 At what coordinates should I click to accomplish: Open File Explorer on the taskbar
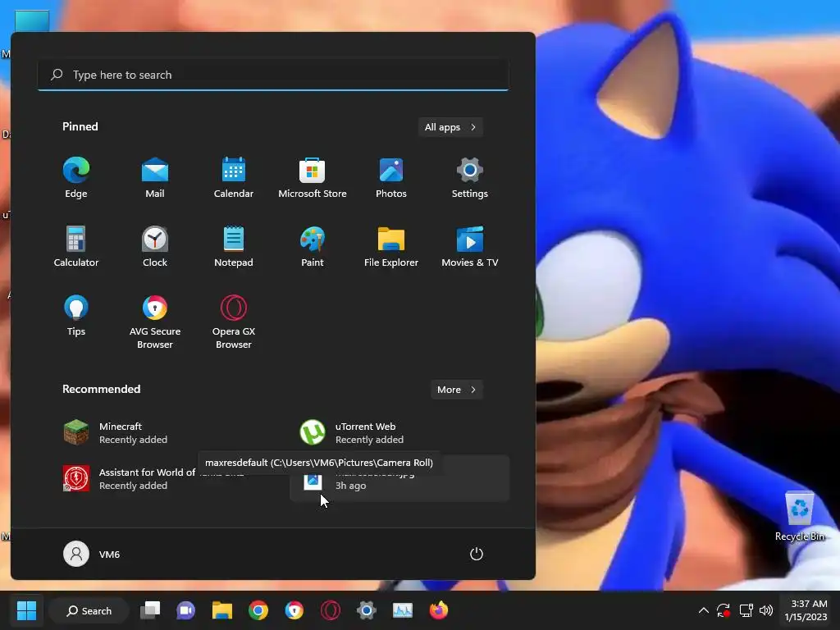pyautogui.click(x=221, y=610)
